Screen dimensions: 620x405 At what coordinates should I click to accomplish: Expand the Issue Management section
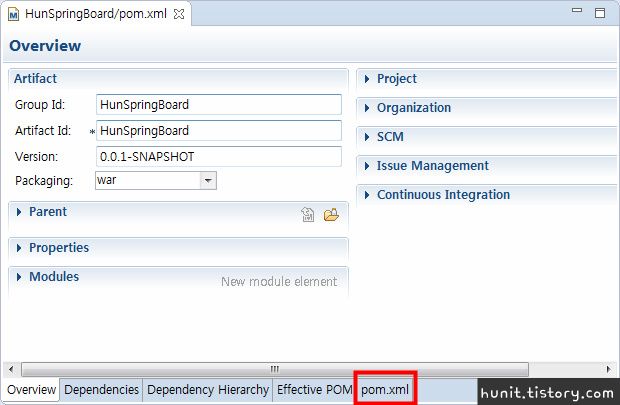tap(367, 166)
